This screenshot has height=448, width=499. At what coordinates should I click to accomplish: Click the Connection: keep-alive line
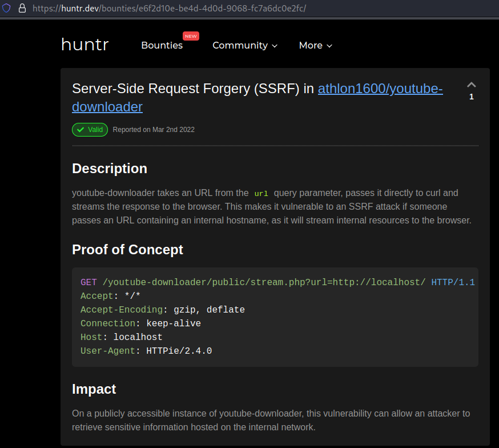coord(140,323)
